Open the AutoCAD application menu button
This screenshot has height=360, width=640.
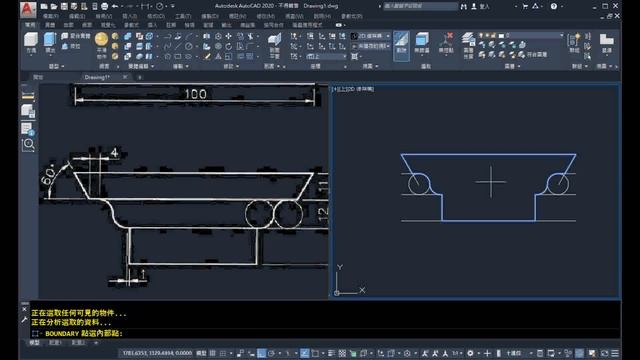click(28, 9)
